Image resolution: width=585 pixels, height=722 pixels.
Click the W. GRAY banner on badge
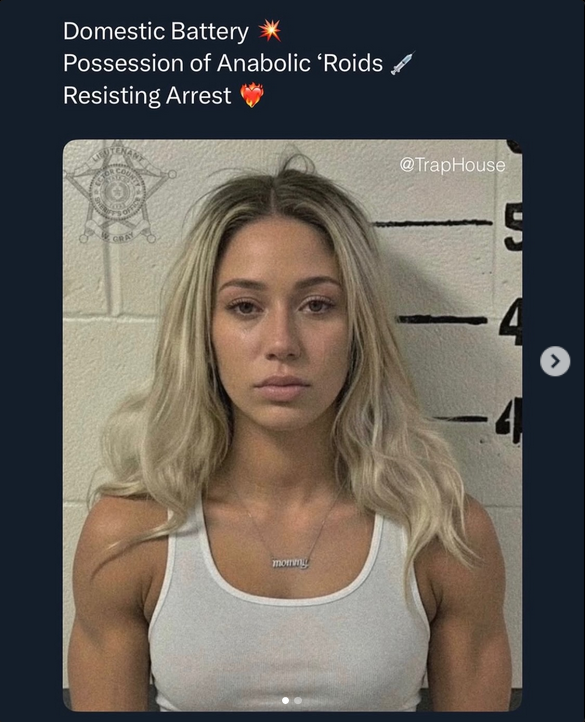[118, 238]
